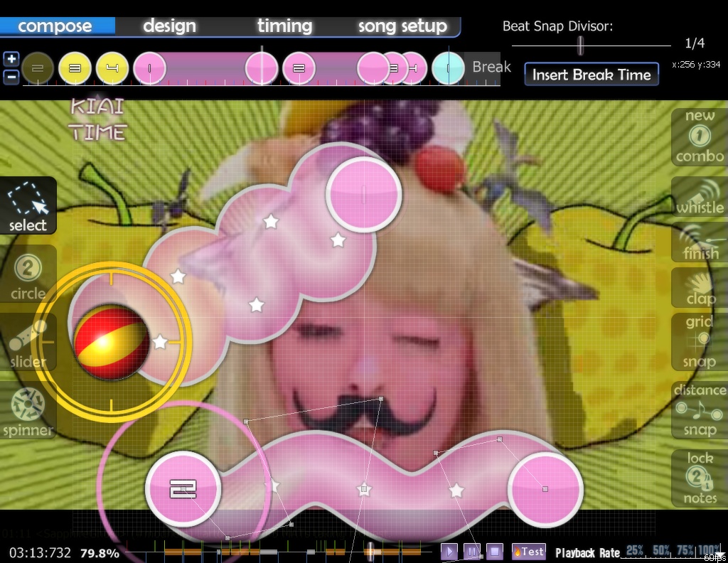Adjust the Beat Snap Divisor slider handle

point(580,45)
